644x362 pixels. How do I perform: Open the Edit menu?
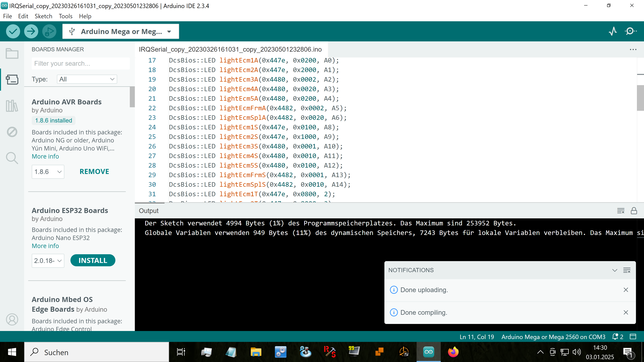pos(23,16)
